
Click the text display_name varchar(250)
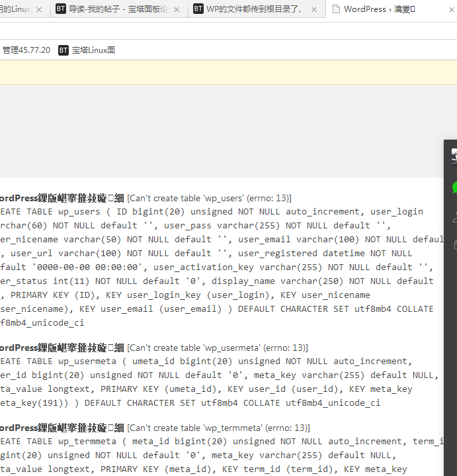[x=277, y=281]
